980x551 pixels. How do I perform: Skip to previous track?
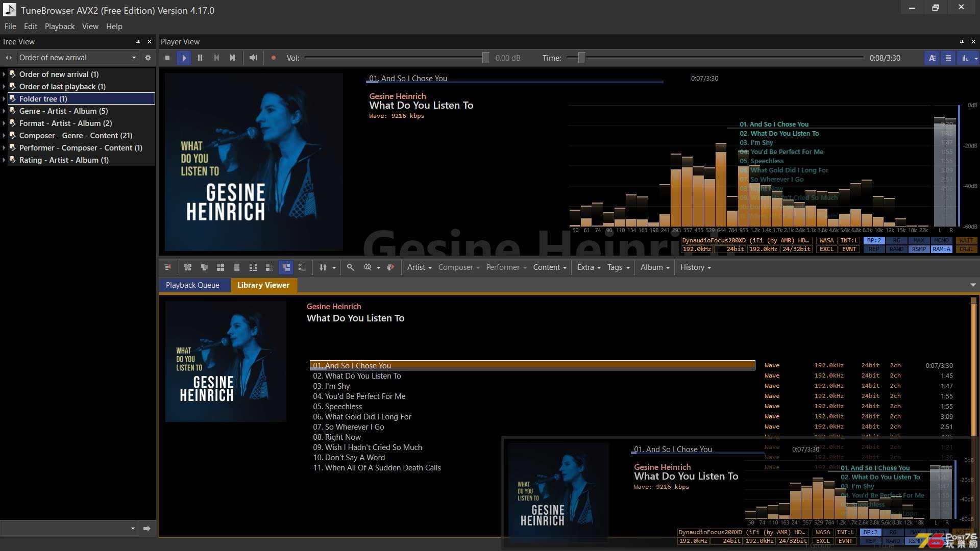[x=216, y=58]
